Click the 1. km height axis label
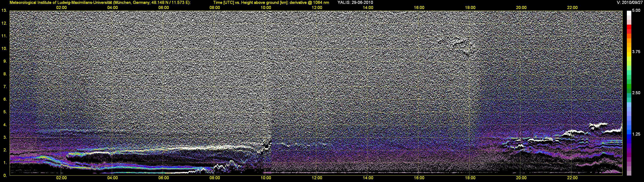This screenshot has height=182, width=644. tap(5, 163)
